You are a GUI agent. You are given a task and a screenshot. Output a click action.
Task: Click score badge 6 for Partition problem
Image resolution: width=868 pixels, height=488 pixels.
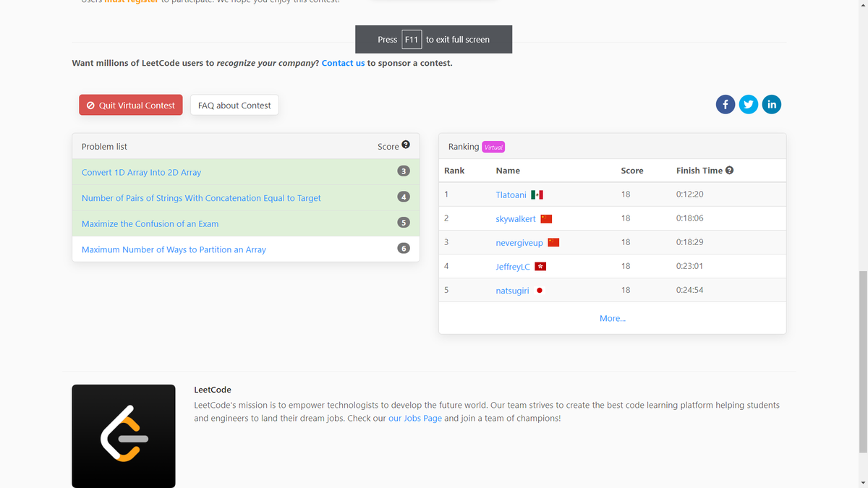pos(404,248)
